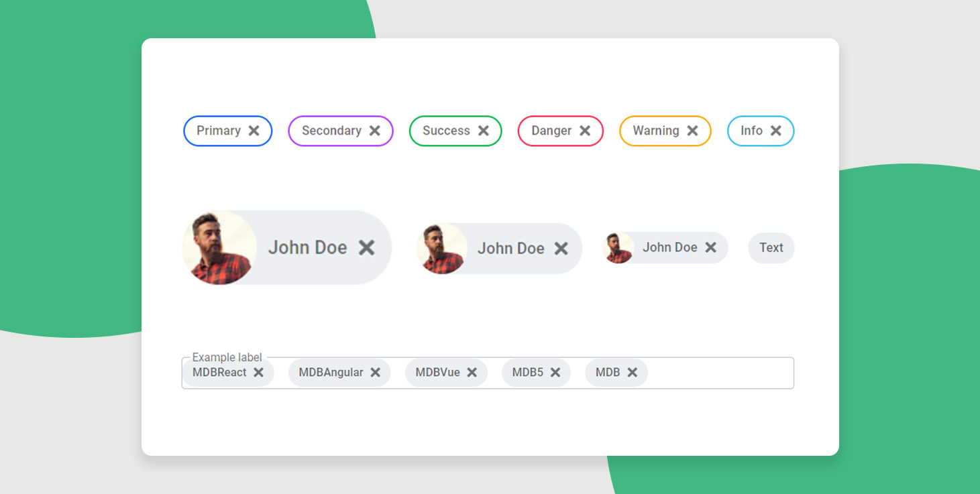Delete the smallest John Doe chip
The height and width of the screenshot is (494, 980).
pos(710,247)
